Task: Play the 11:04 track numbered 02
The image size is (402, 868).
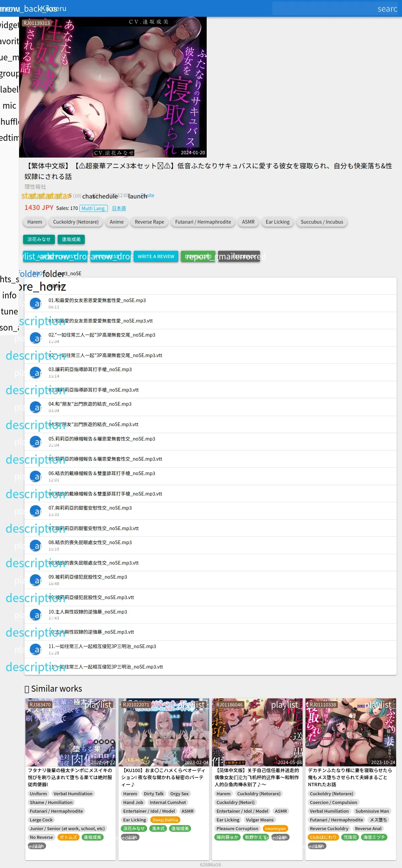Action: pos(36,338)
